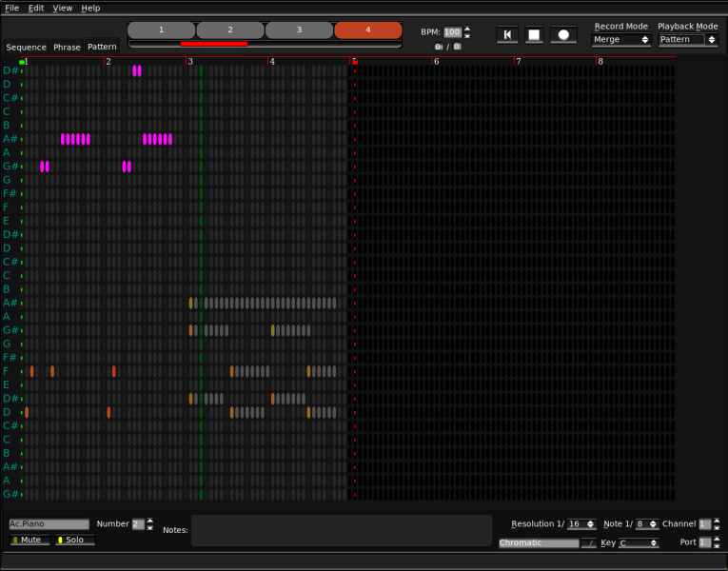Select pattern slot 2

coord(230,30)
